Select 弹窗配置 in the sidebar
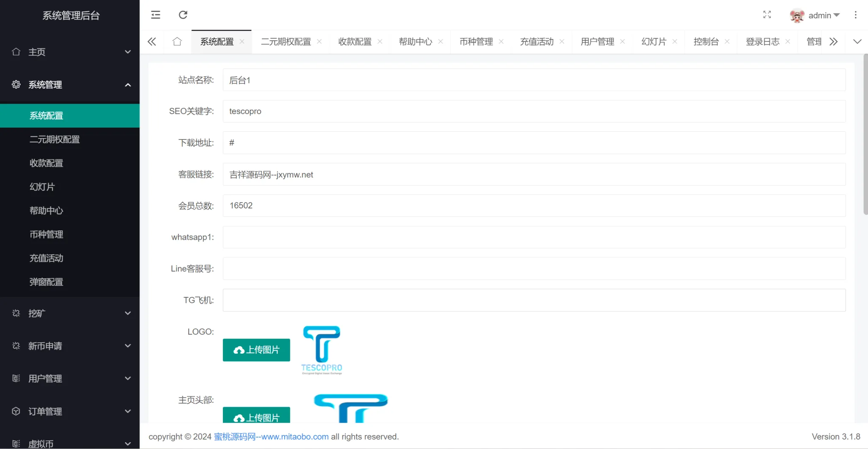The image size is (868, 449). (46, 282)
